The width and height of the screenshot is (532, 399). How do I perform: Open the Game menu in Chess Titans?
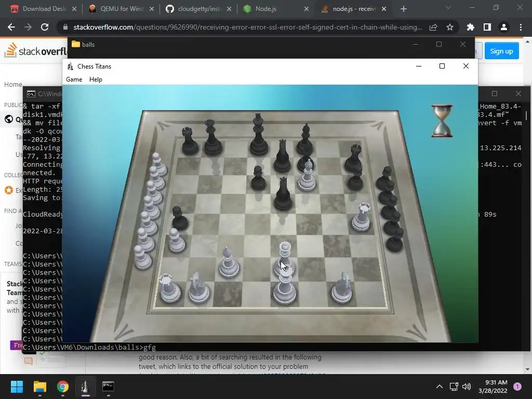click(x=74, y=79)
